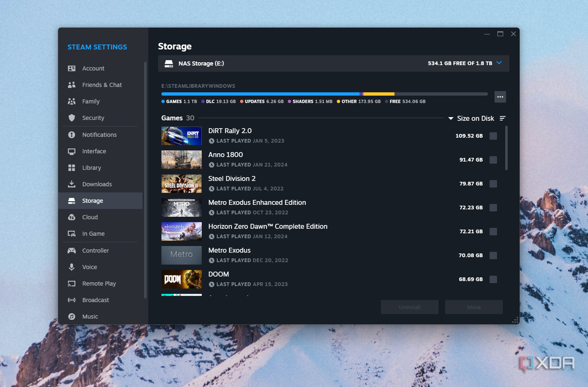Click the Move button
Viewport: 588px width, 387px height.
click(474, 307)
